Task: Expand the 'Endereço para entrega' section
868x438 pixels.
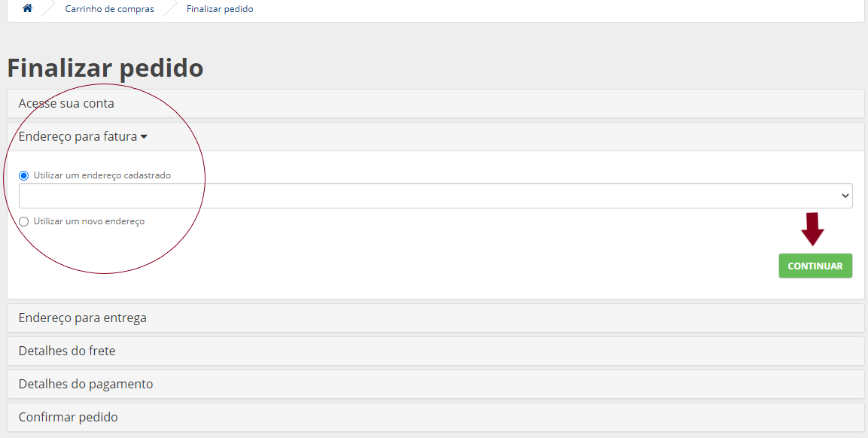Action: pos(83,318)
